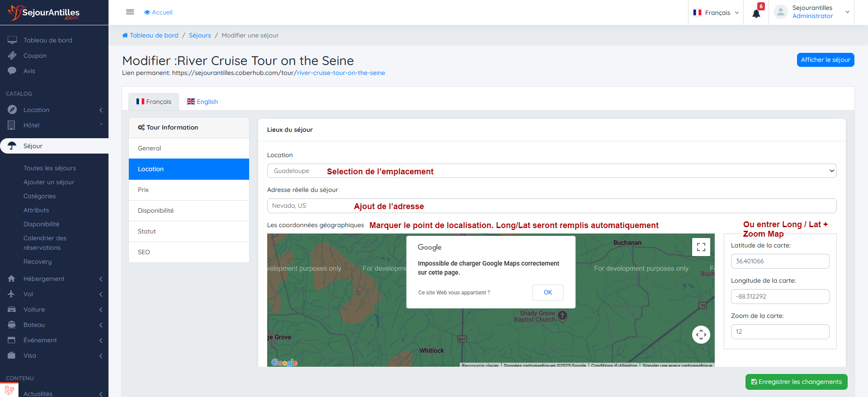
Task: Select the Prix section tab
Action: [143, 190]
